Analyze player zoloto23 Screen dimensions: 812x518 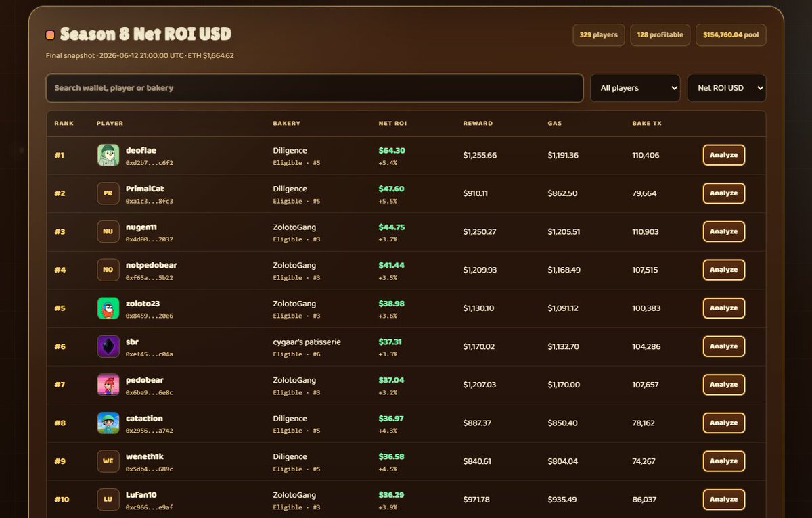pos(724,308)
